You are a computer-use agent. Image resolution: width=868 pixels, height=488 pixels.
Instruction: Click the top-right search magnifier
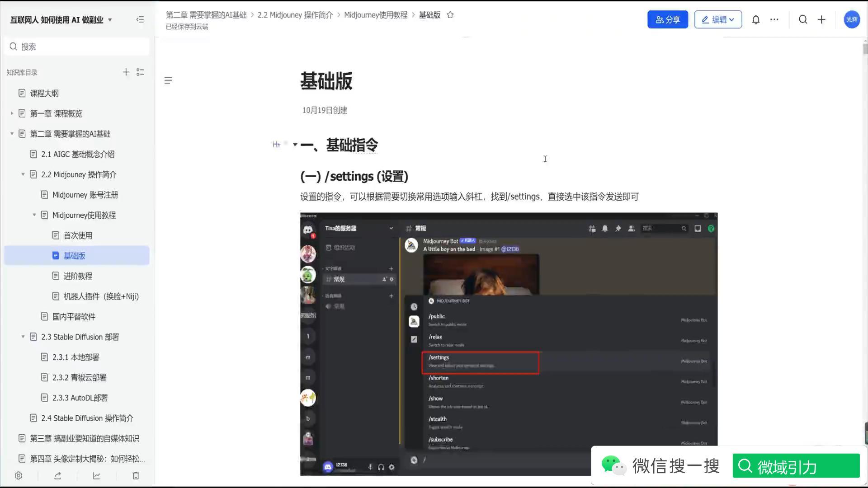tap(803, 19)
